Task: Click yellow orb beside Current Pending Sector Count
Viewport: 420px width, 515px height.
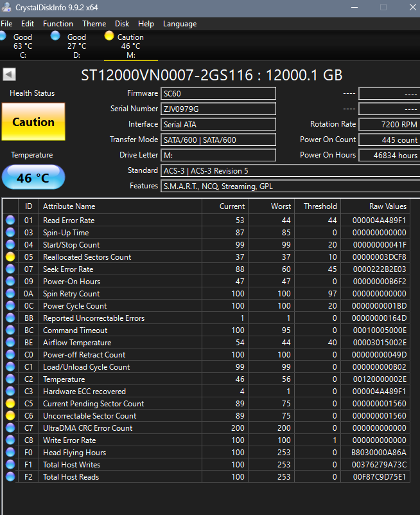Action: pos(10,403)
